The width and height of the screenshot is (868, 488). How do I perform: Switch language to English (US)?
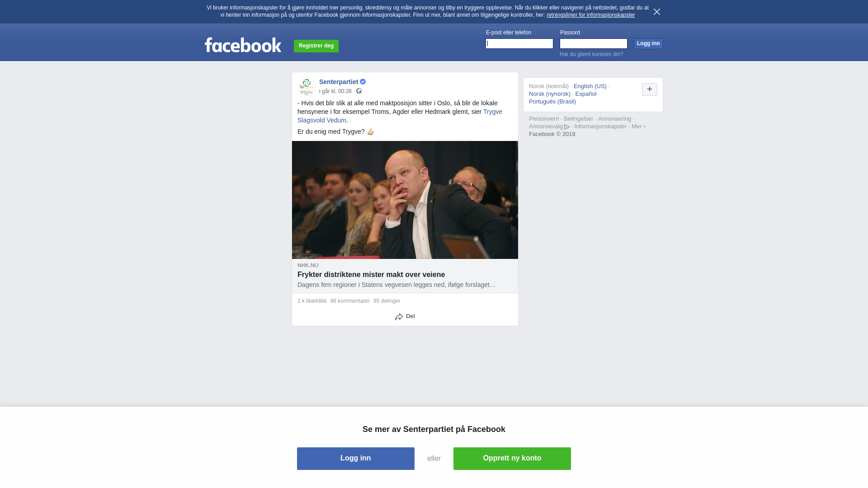point(590,86)
